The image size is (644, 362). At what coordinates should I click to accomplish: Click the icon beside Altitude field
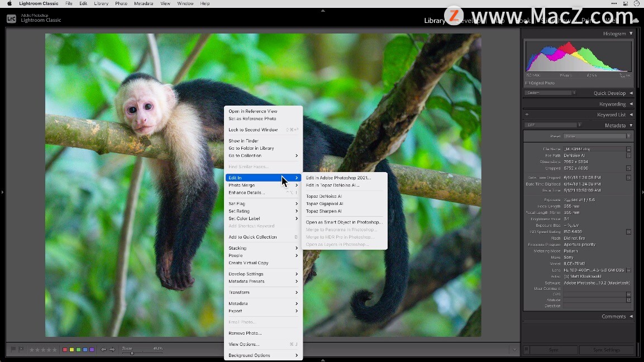point(628,301)
